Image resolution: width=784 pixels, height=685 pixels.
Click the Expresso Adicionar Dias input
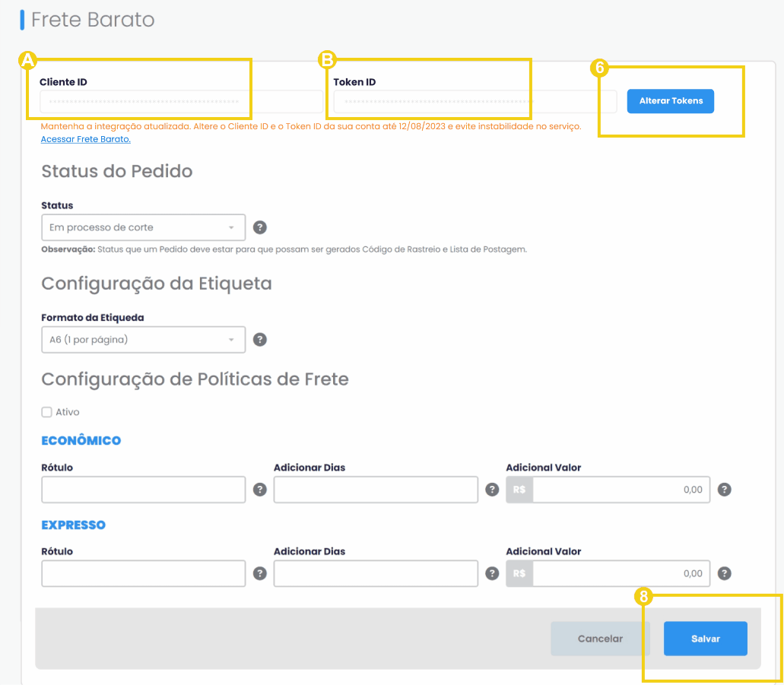(x=376, y=573)
